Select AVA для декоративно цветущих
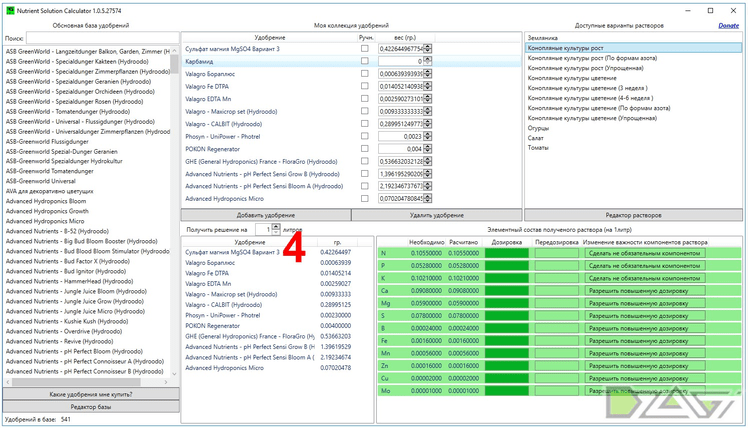The height and width of the screenshot is (428, 748). pyautogui.click(x=50, y=191)
